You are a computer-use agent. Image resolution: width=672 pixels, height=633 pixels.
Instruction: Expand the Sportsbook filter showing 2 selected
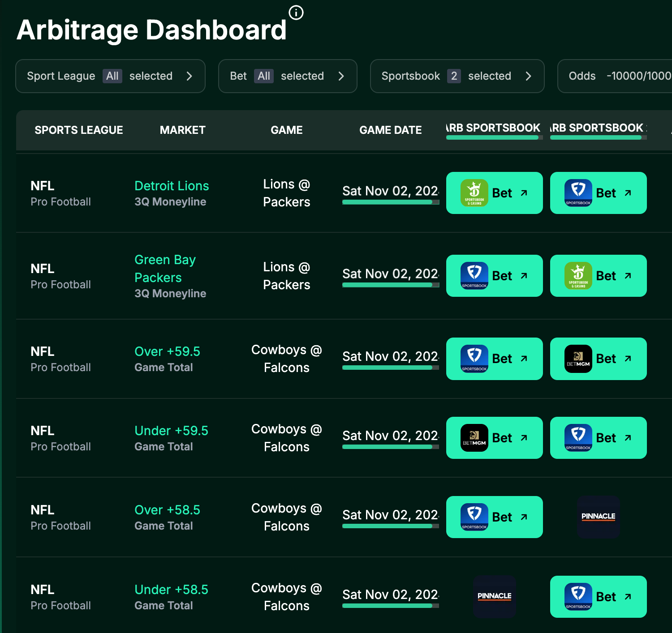[457, 76]
